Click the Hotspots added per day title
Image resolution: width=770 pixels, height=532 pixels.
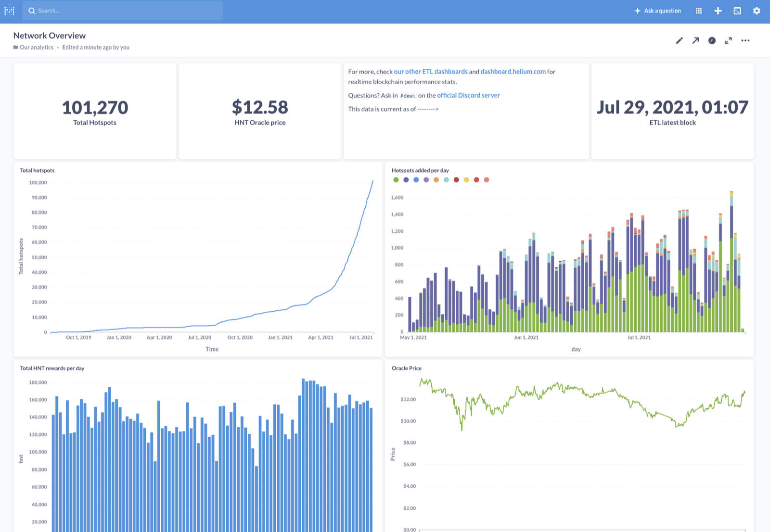click(420, 170)
